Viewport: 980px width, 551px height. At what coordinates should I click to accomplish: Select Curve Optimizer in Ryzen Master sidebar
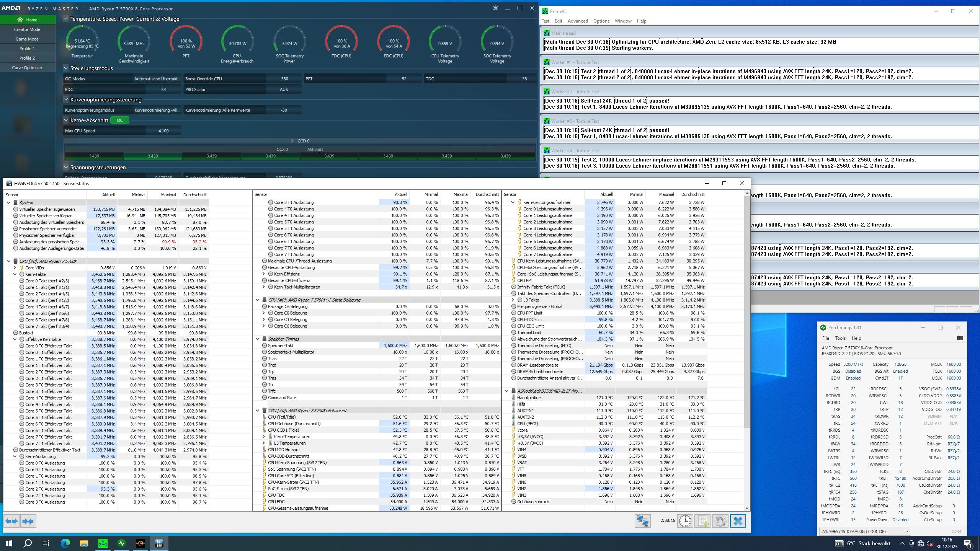(x=27, y=68)
